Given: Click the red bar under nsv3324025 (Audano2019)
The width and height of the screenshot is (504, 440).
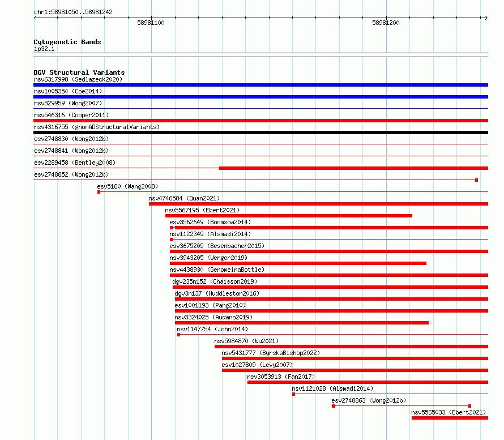Looking at the screenshot, I should pyautogui.click(x=301, y=323).
